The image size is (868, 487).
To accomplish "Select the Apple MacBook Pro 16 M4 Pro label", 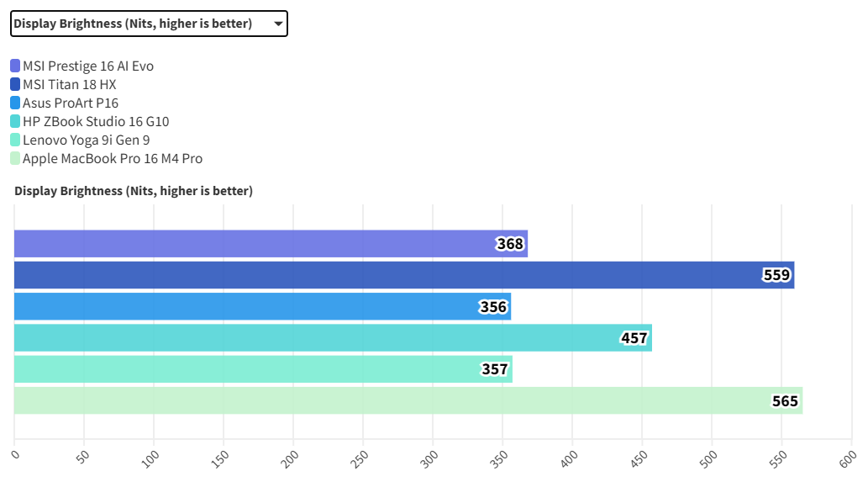I will click(113, 158).
